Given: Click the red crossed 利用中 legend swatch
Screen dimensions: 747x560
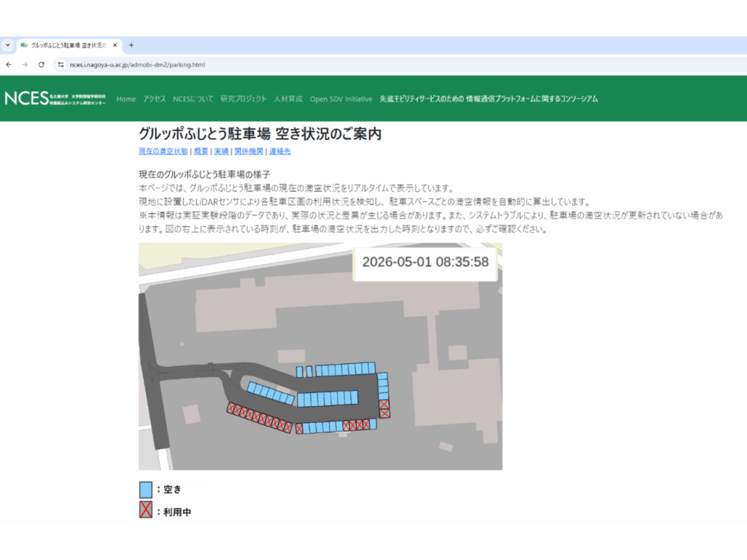Looking at the screenshot, I should (x=146, y=509).
